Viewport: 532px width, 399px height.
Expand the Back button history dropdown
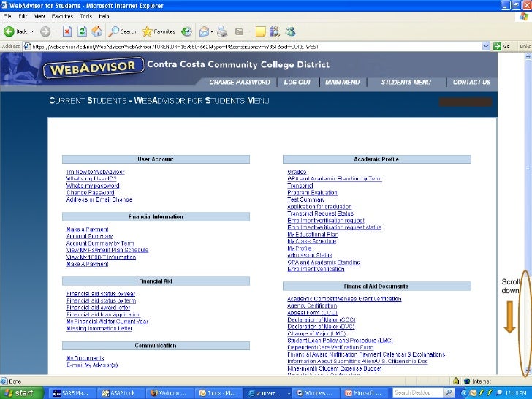33,31
